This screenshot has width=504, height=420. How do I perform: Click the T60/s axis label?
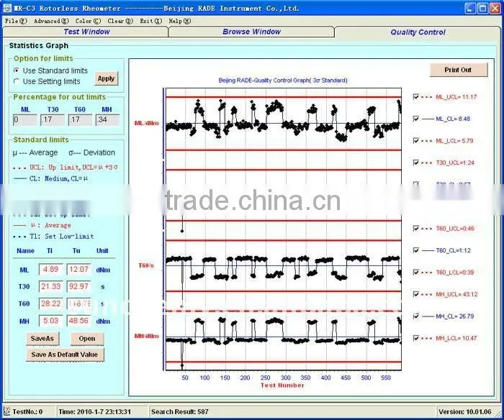click(x=146, y=265)
